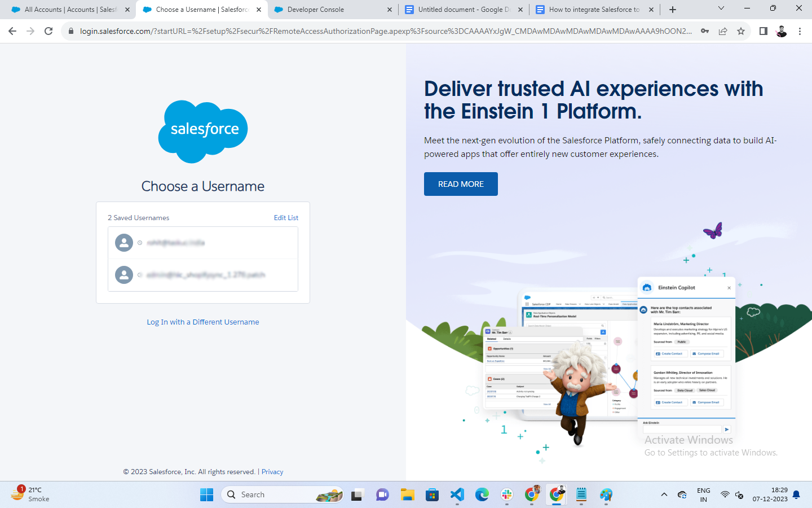812x508 pixels.
Task: Open Slack from the taskbar
Action: click(506, 495)
